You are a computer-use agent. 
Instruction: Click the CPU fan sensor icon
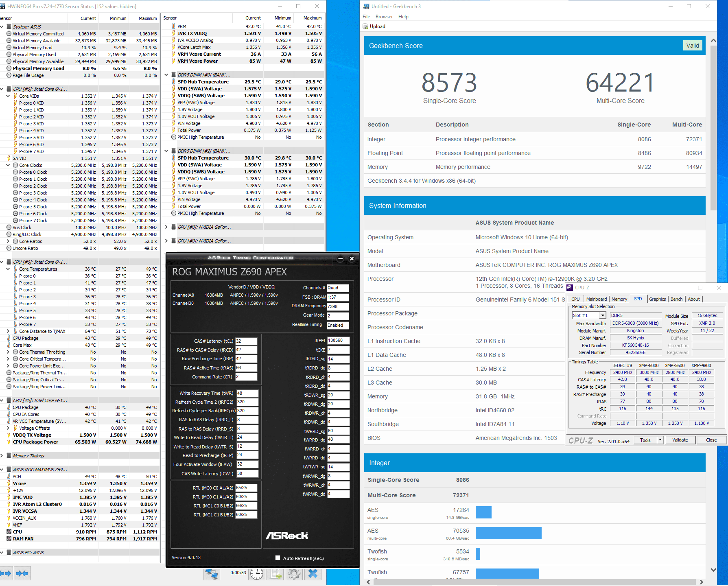point(9,532)
